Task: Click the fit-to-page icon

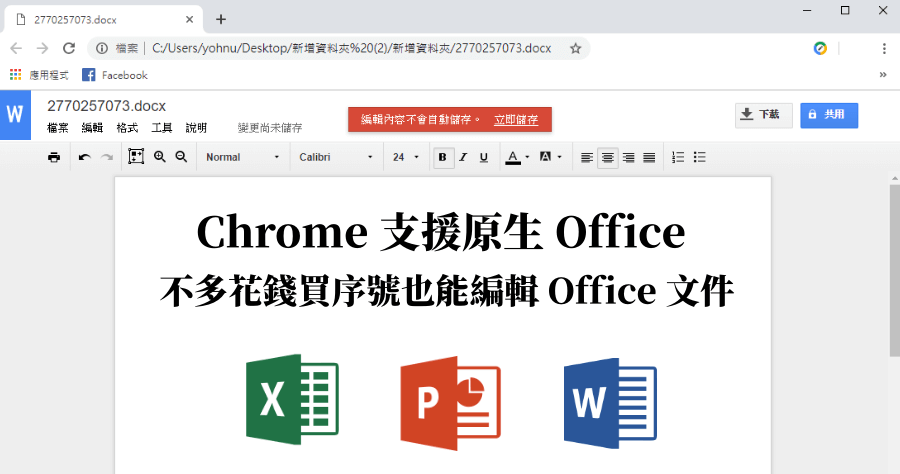Action: click(136, 157)
